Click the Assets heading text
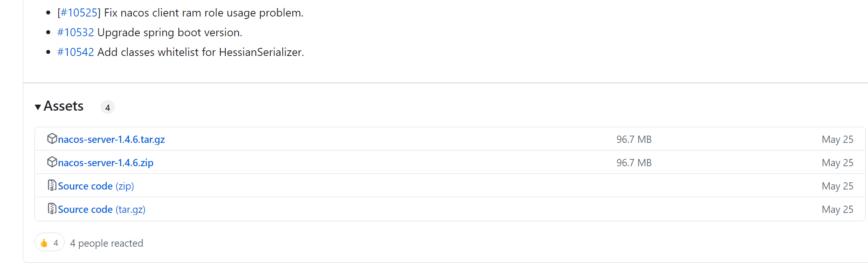Viewport: 868px width, 266px height. [63, 106]
